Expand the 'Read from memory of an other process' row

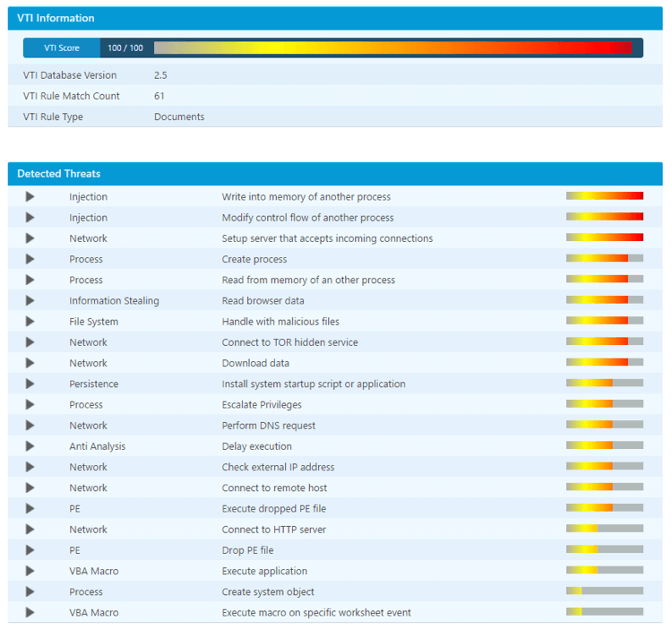click(x=30, y=280)
